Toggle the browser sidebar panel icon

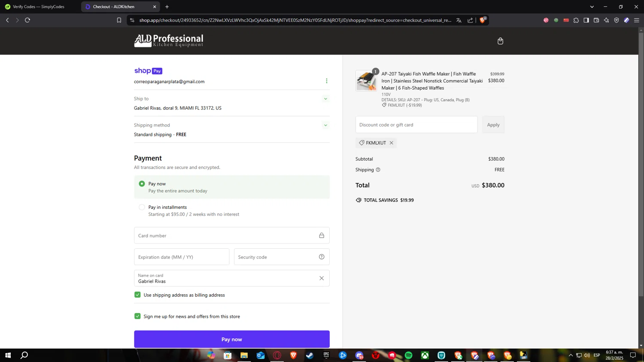[586, 20]
